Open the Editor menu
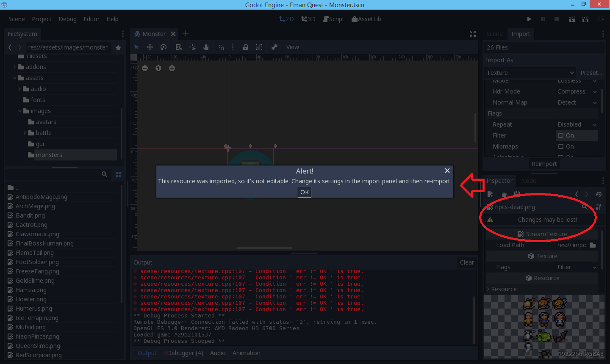This screenshot has height=364, width=610. click(91, 19)
